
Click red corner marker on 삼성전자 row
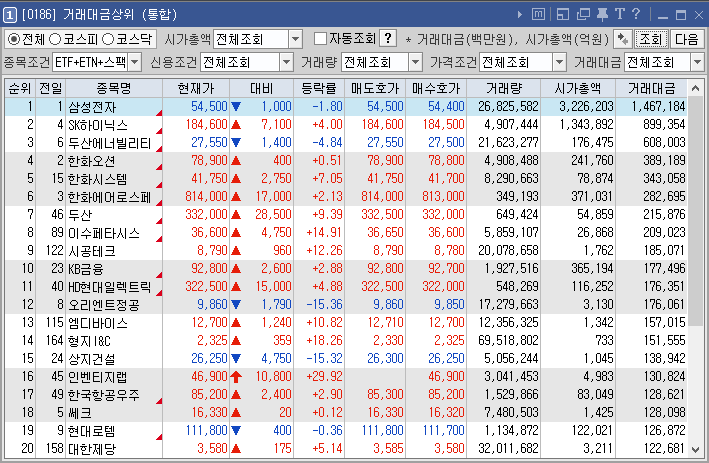tap(159, 113)
